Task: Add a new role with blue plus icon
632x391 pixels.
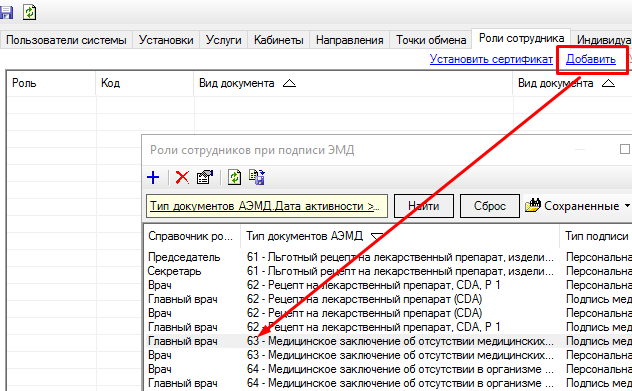Action: [x=153, y=177]
